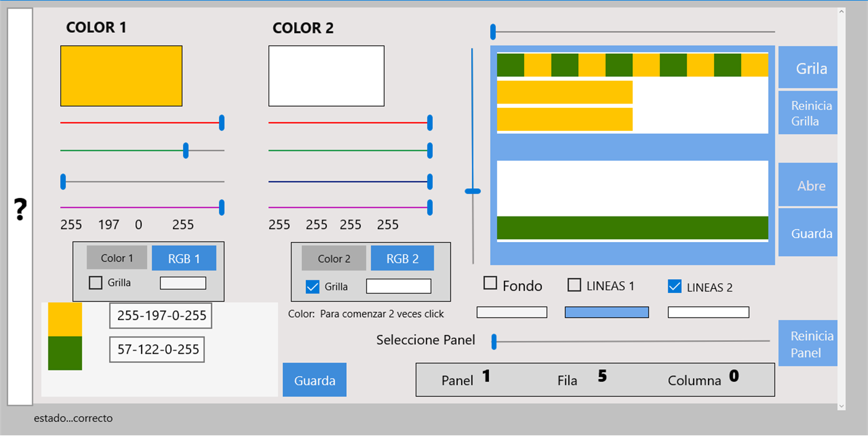868x438 pixels.
Task: Uncheck the LINEAS 2 checkbox
Action: click(x=676, y=287)
